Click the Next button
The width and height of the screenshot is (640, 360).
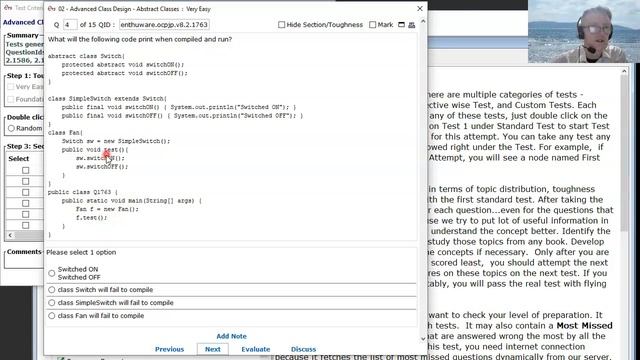pyautogui.click(x=213, y=349)
